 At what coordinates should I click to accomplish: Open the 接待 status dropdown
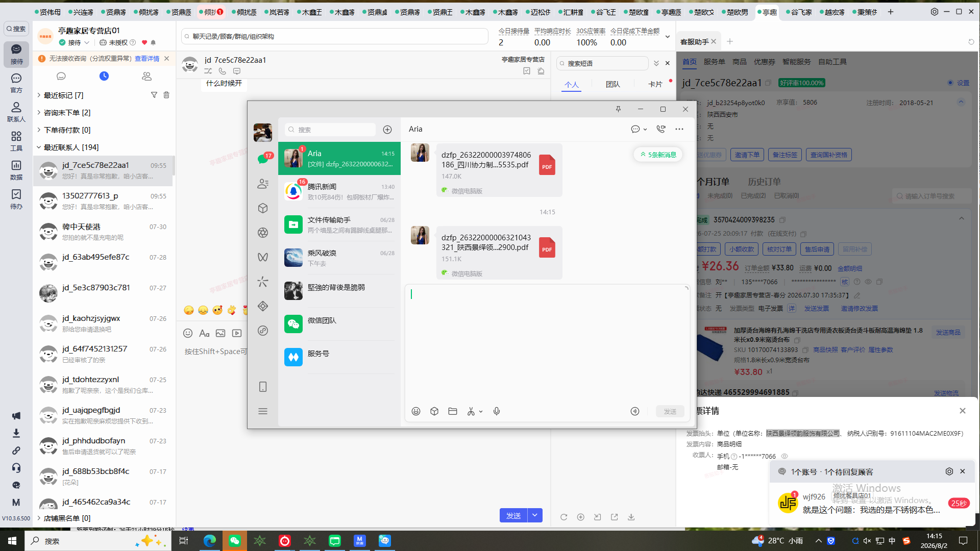pos(75,42)
